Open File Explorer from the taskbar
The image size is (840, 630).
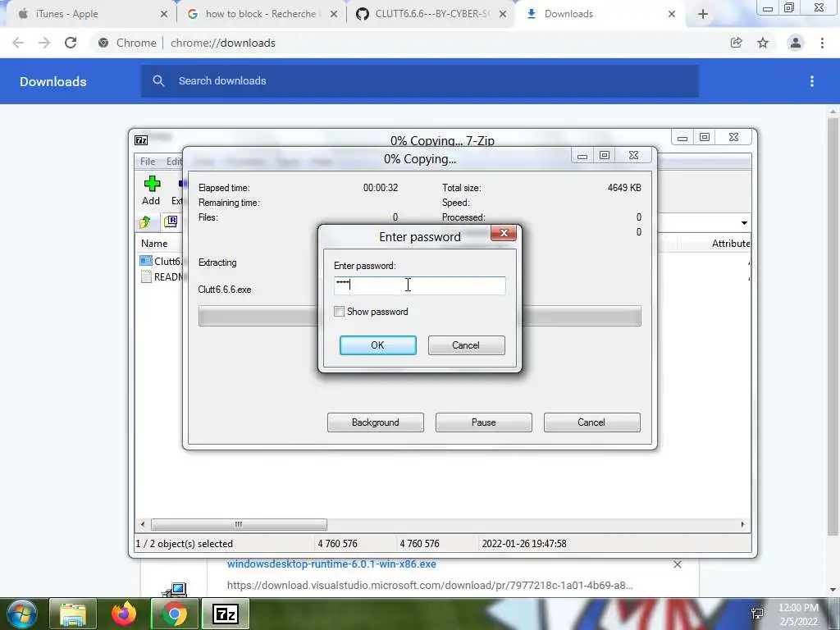[x=73, y=614]
